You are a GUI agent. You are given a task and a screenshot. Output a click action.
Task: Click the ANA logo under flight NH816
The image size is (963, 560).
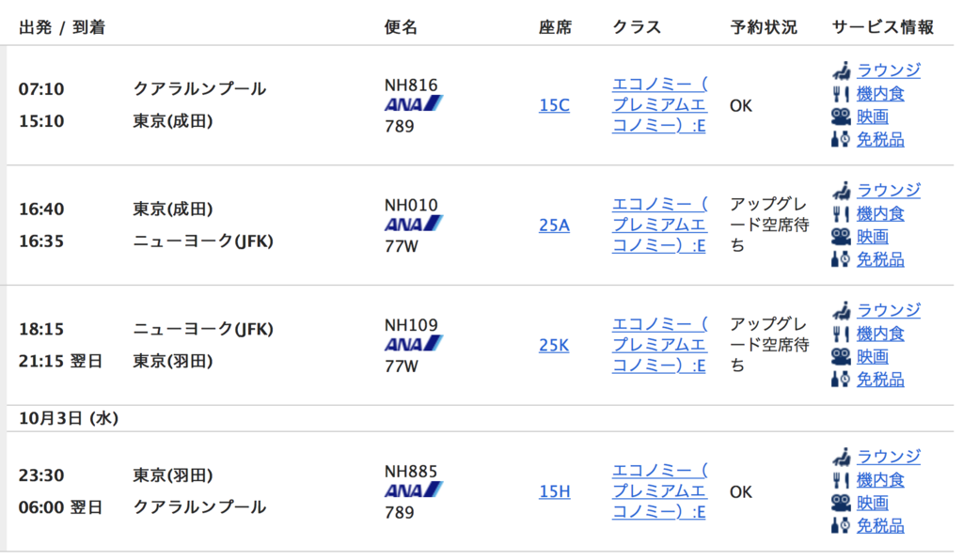[414, 103]
